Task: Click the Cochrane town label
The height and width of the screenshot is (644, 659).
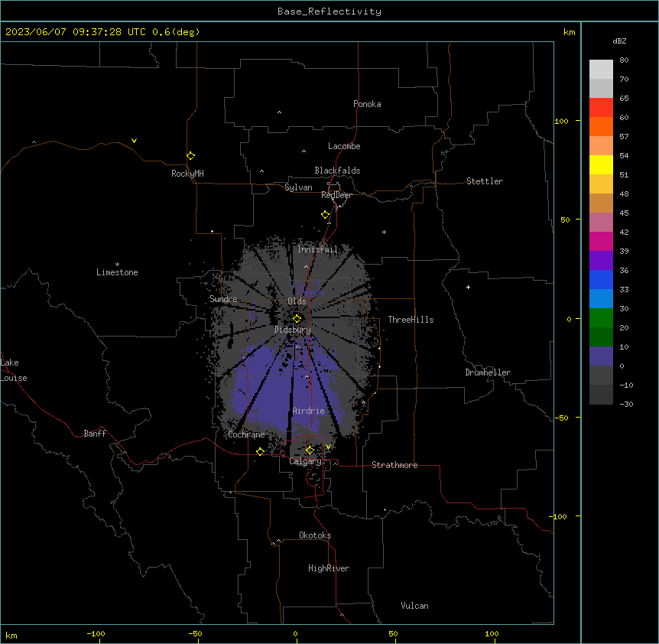Action: 246,434
